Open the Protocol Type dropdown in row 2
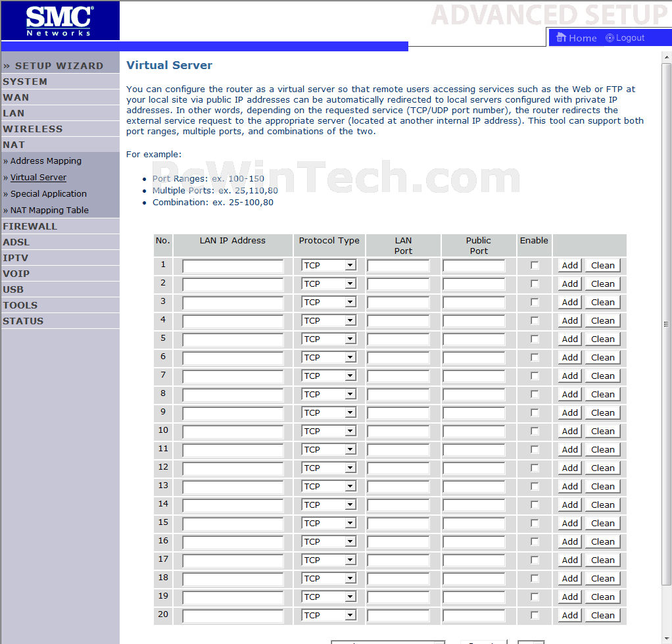The height and width of the screenshot is (644, 672). pos(329,284)
